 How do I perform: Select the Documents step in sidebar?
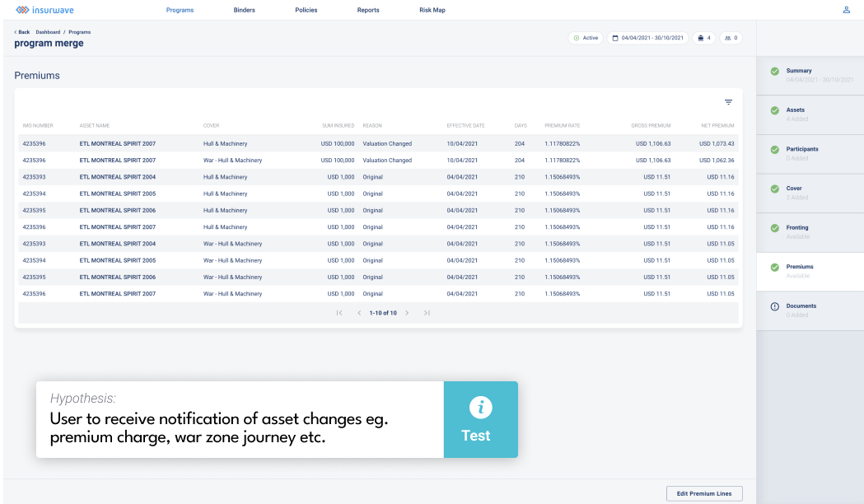(x=801, y=306)
